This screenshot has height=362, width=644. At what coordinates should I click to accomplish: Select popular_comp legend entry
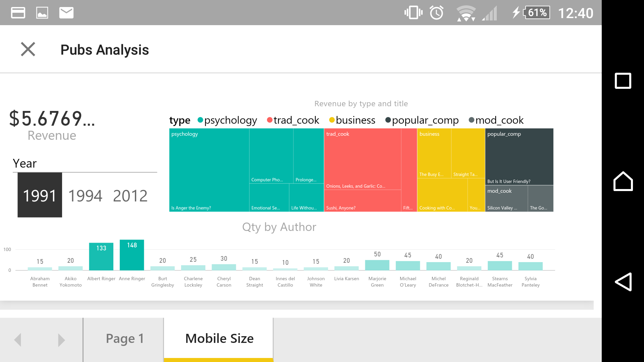[x=422, y=120]
